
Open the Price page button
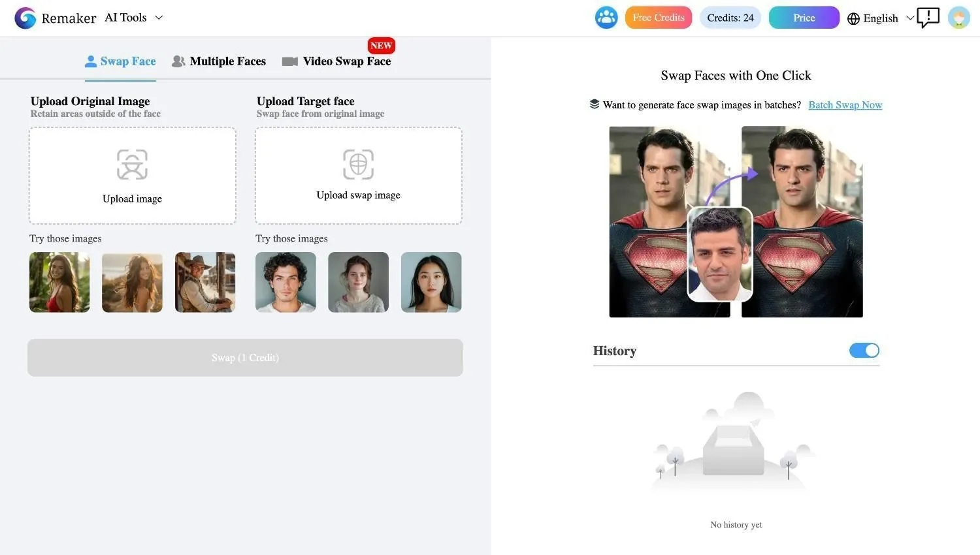(x=804, y=18)
